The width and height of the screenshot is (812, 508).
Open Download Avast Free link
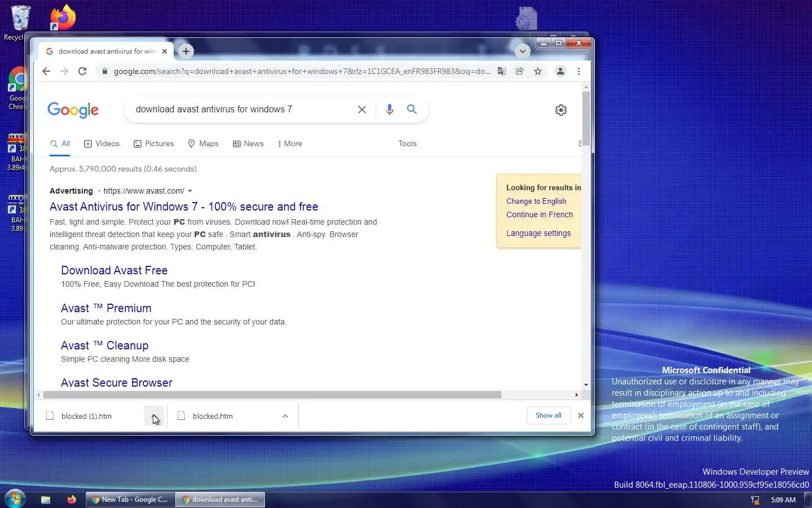pos(114,270)
